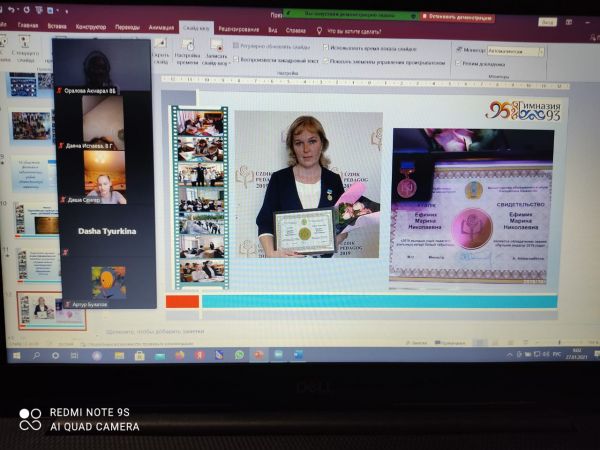Open the Slide Show ribbon tab
Screen dimensions: 600x450
coord(195,28)
